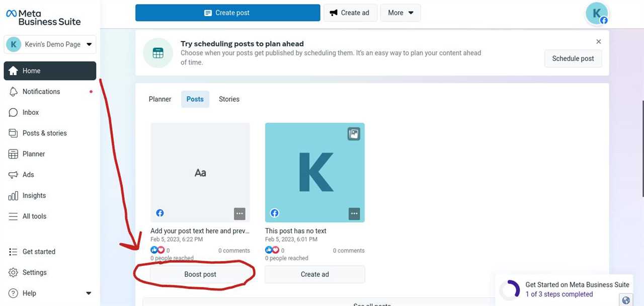Image resolution: width=644 pixels, height=306 pixels.
Task: Dismiss the scheduling posts tip banner
Action: coord(599,42)
